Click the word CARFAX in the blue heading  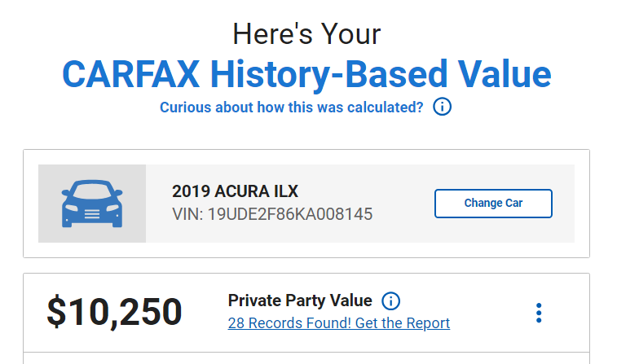point(130,74)
